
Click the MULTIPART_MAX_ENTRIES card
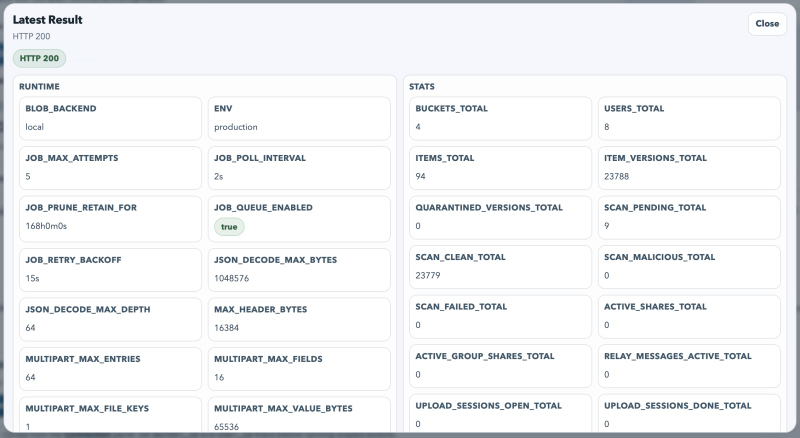(x=110, y=369)
